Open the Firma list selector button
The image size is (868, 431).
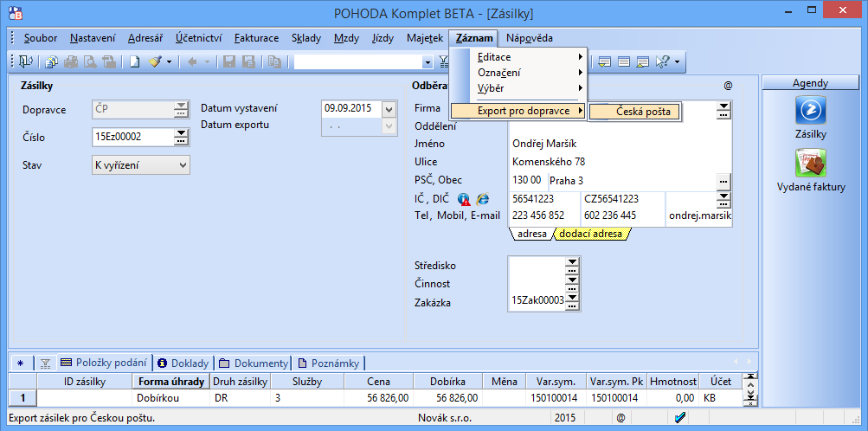pos(723,110)
